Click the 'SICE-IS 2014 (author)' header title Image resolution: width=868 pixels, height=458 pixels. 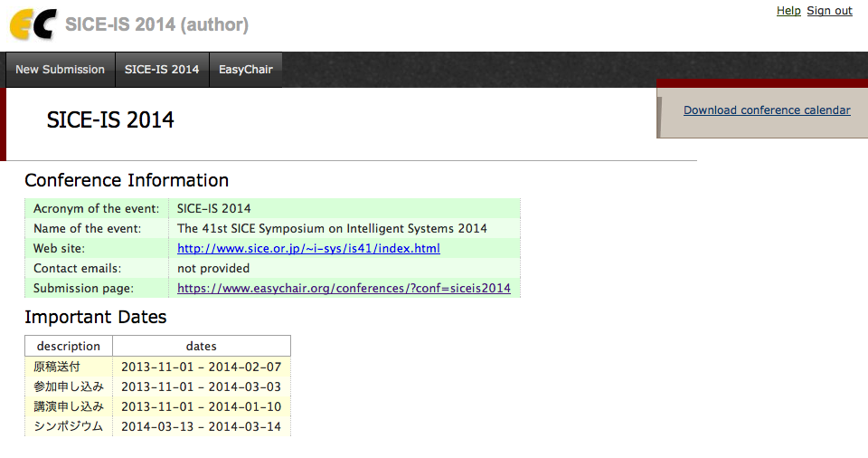[156, 24]
